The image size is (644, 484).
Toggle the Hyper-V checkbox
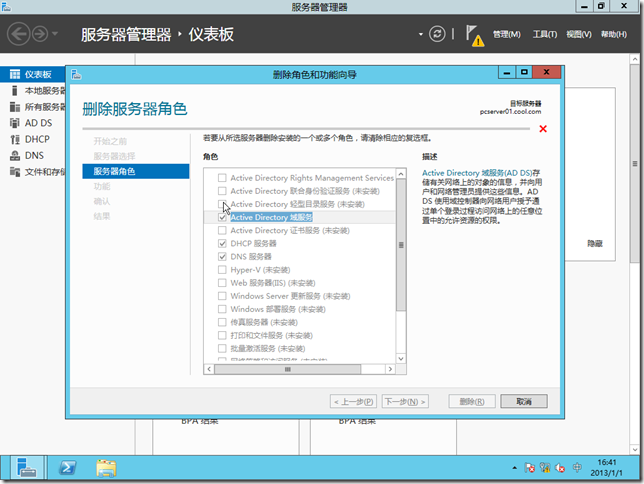tap(222, 270)
